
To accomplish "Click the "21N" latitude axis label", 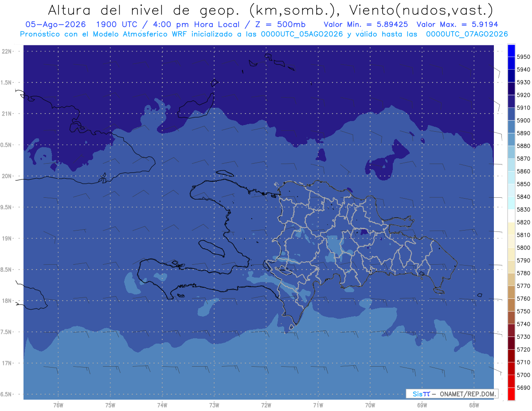I will pos(7,114).
